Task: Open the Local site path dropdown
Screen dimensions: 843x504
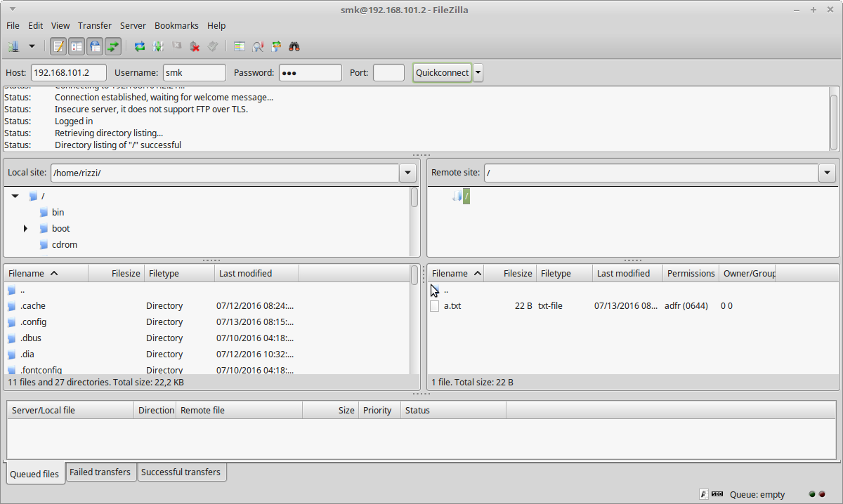Action: tap(408, 173)
